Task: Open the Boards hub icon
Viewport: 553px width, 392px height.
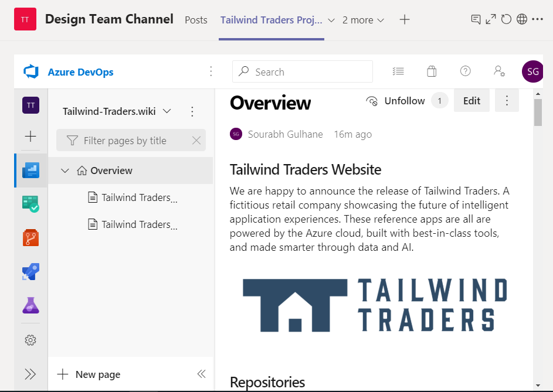Action: (30, 204)
